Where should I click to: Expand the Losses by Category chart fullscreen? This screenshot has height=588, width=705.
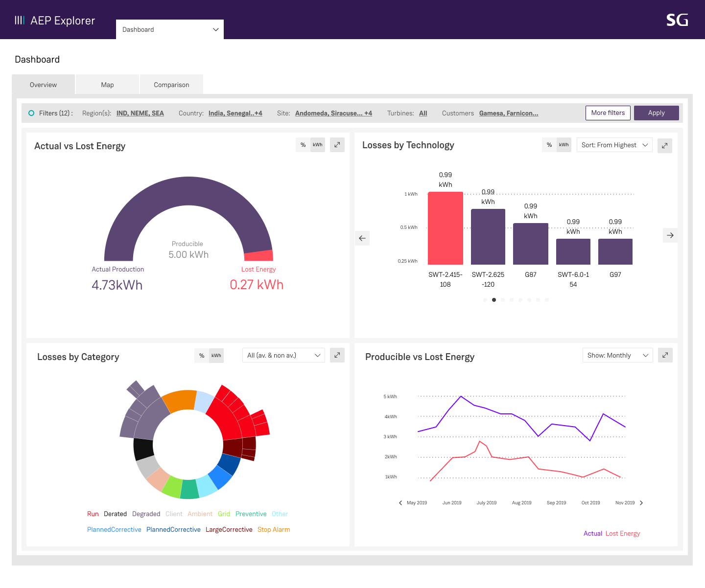[337, 355]
